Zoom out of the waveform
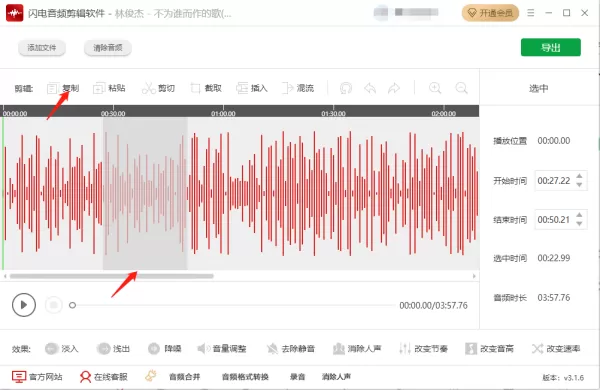The height and width of the screenshot is (390, 600). (461, 88)
